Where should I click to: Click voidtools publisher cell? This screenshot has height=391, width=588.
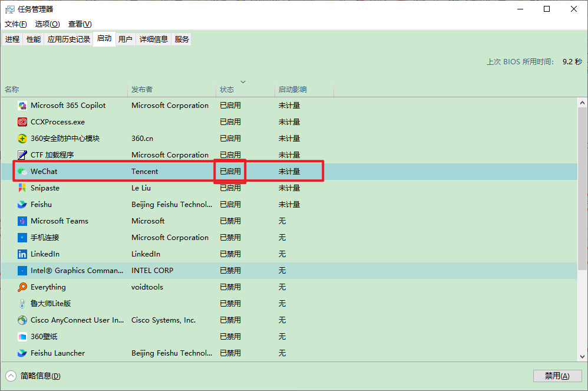pos(147,287)
